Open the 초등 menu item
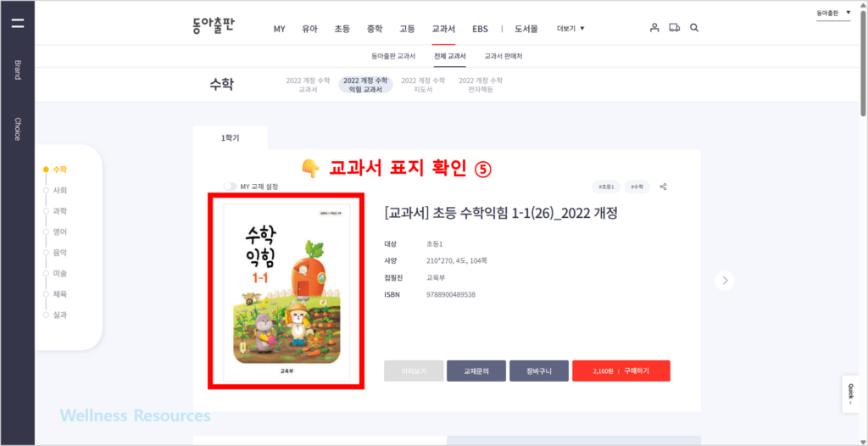This screenshot has height=446, width=868. pyautogui.click(x=342, y=29)
